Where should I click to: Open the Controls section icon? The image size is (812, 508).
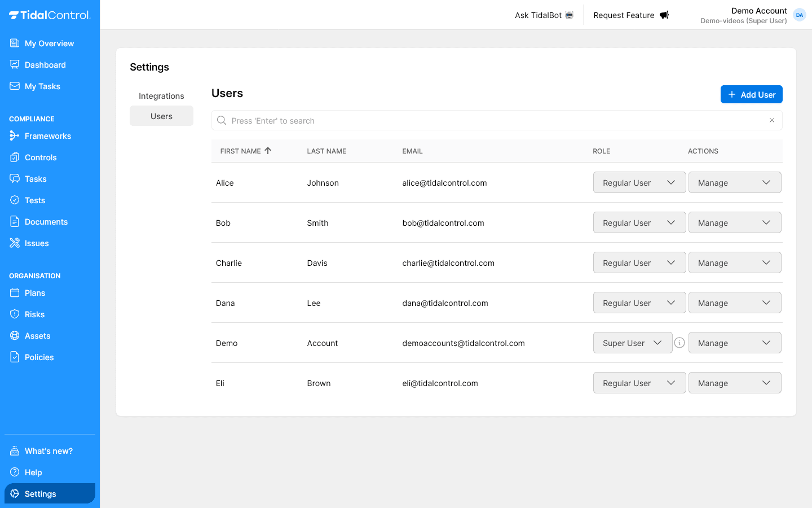click(x=14, y=157)
